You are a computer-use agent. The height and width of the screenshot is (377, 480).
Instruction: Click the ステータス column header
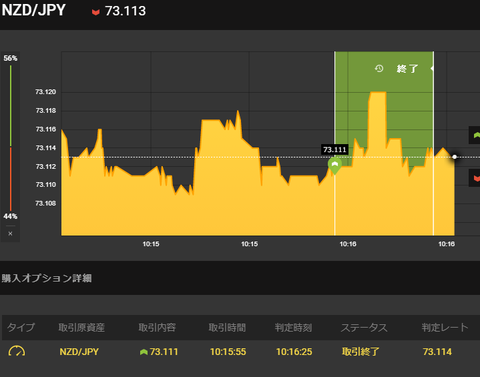364,327
